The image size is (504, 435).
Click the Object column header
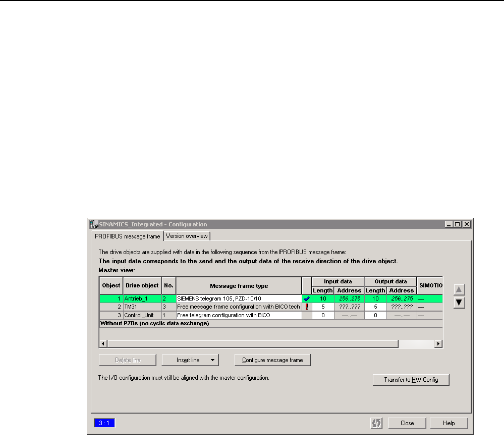(x=111, y=286)
